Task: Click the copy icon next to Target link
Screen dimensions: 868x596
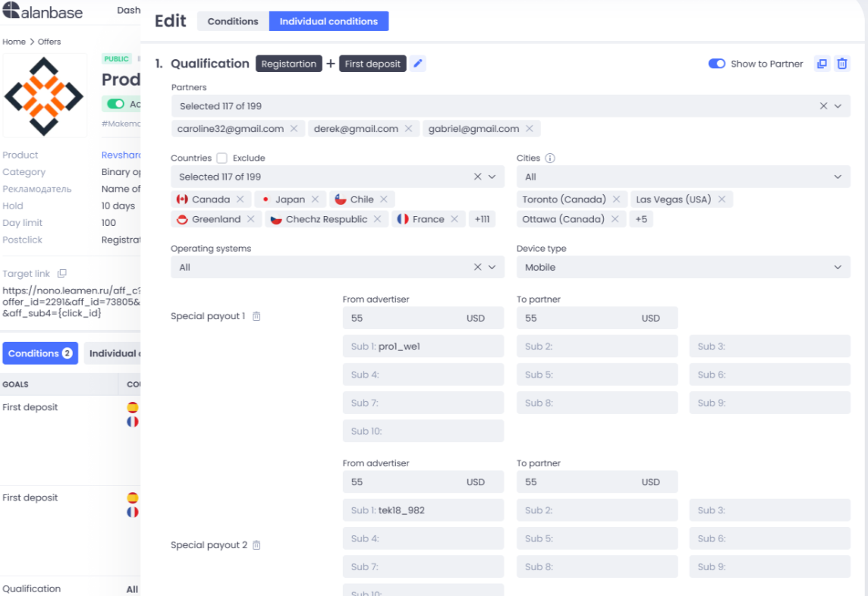Action: point(61,273)
